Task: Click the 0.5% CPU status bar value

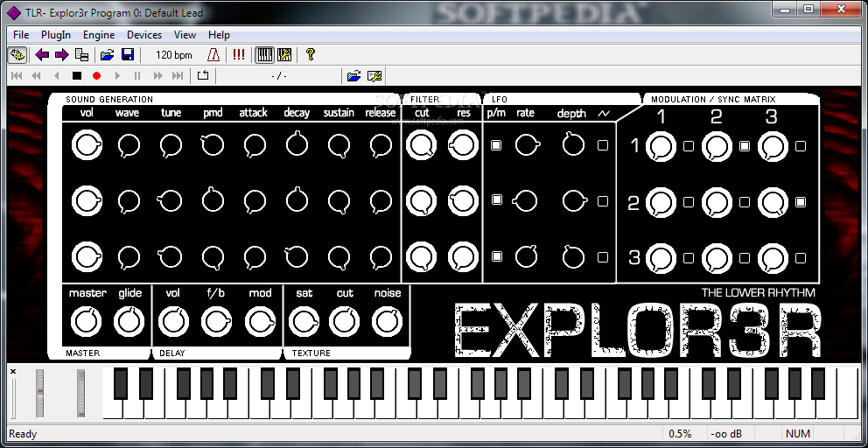Action: (x=681, y=434)
